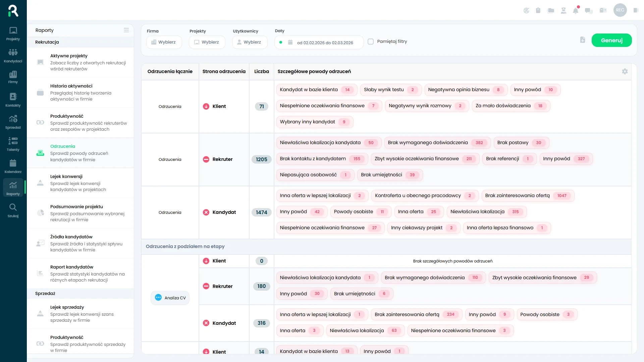Go to Kalendarz in left sidebar
The height and width of the screenshot is (362, 644).
pyautogui.click(x=13, y=166)
